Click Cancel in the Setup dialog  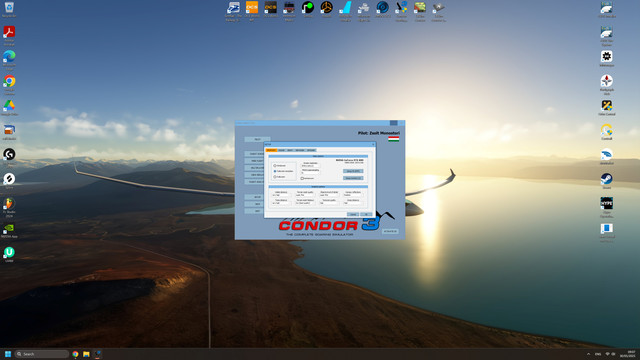pyautogui.click(x=353, y=214)
